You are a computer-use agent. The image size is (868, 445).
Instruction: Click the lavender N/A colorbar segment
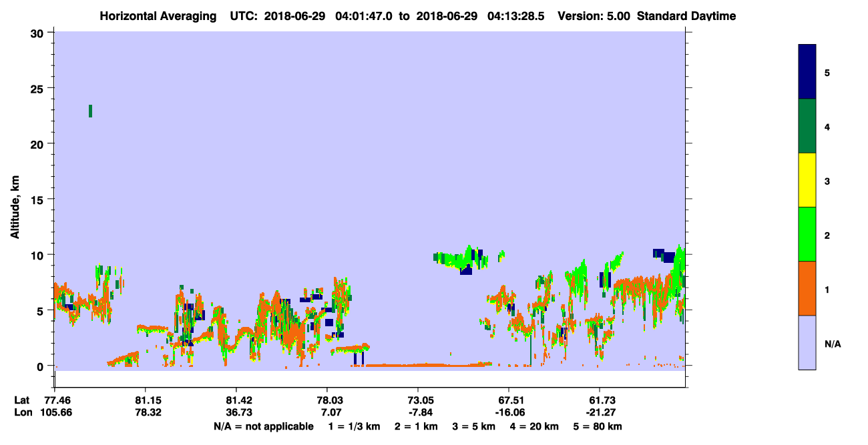tap(807, 342)
